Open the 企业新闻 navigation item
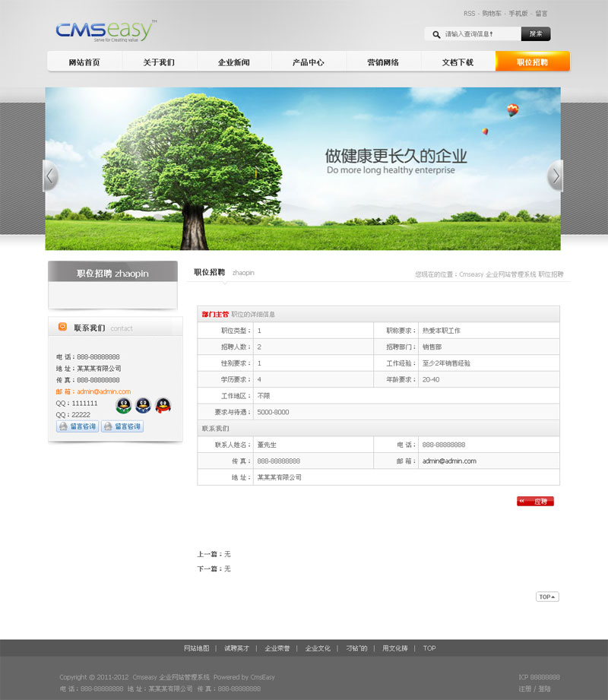The height and width of the screenshot is (700, 608). [x=234, y=62]
